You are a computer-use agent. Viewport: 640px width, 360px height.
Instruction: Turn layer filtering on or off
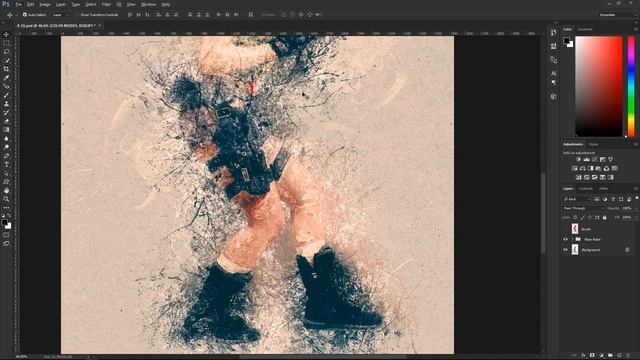(636, 198)
